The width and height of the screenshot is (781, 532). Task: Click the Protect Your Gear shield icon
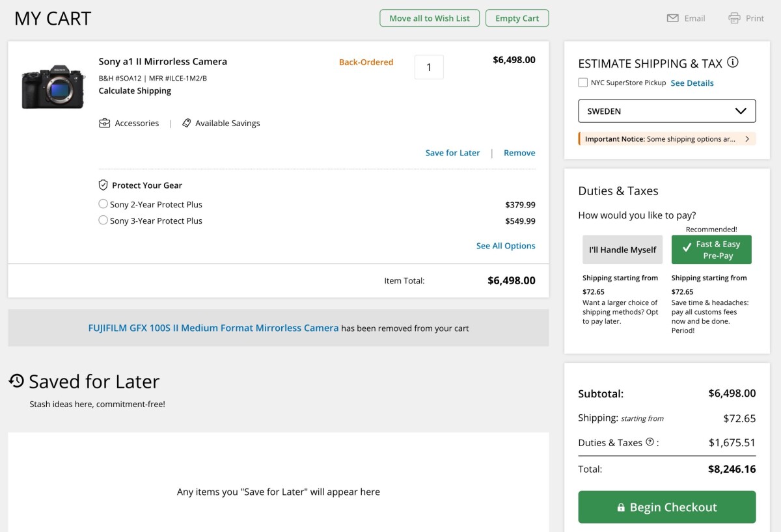[103, 185]
